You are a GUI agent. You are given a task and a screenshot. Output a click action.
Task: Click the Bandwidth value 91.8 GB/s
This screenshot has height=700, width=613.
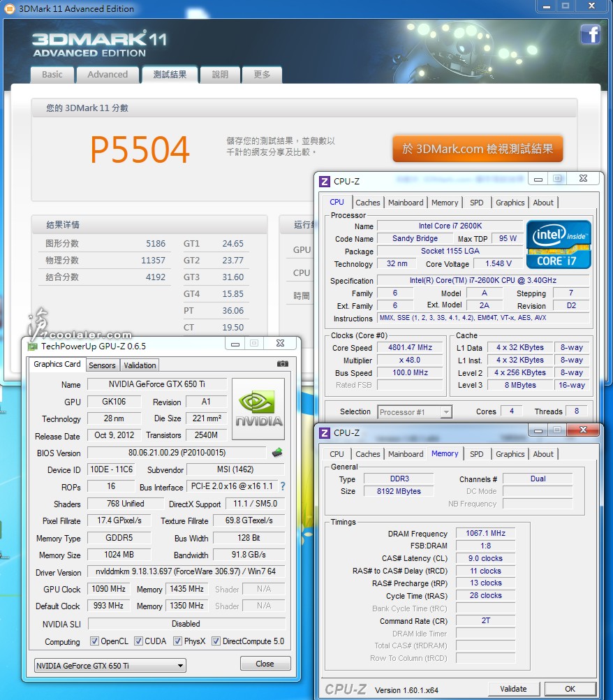coord(249,555)
